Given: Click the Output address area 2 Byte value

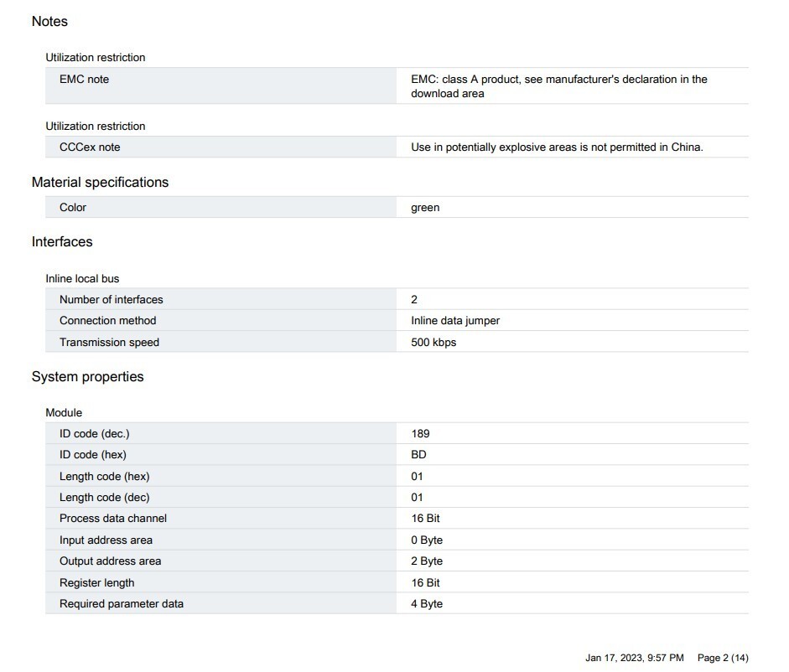Looking at the screenshot, I should (x=427, y=561).
